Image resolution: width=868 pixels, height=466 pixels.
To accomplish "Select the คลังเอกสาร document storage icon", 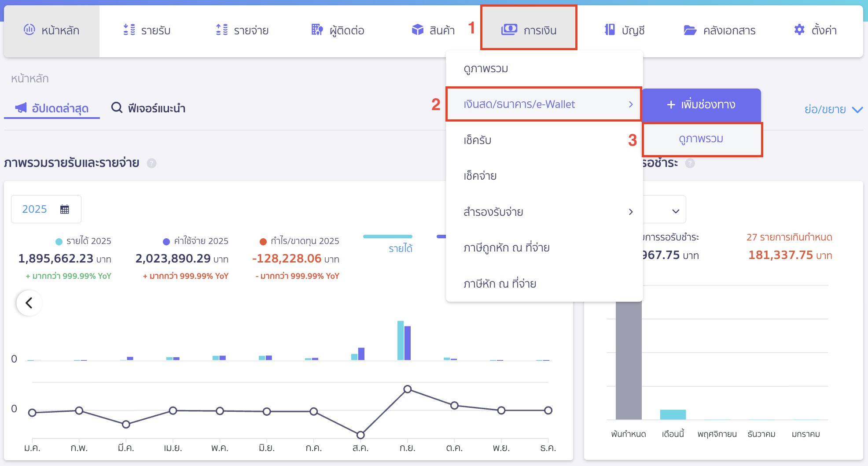I will pyautogui.click(x=691, y=30).
